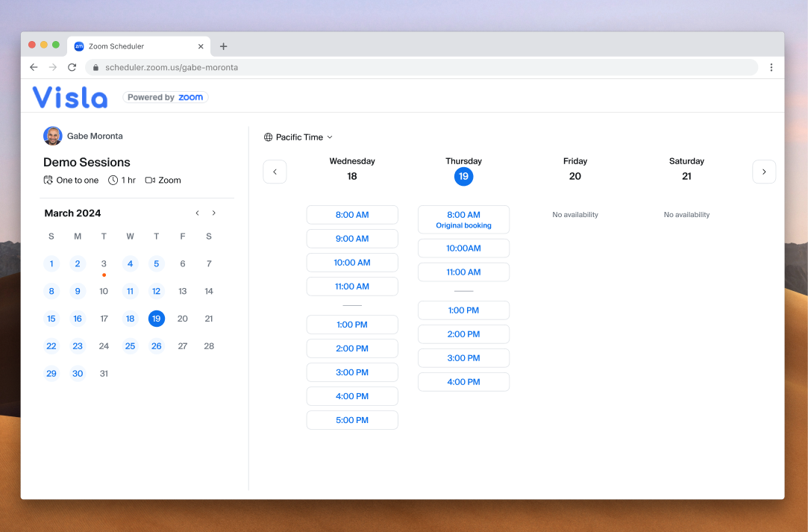The height and width of the screenshot is (532, 808).
Task: Click the Visla logo
Action: tap(70, 97)
